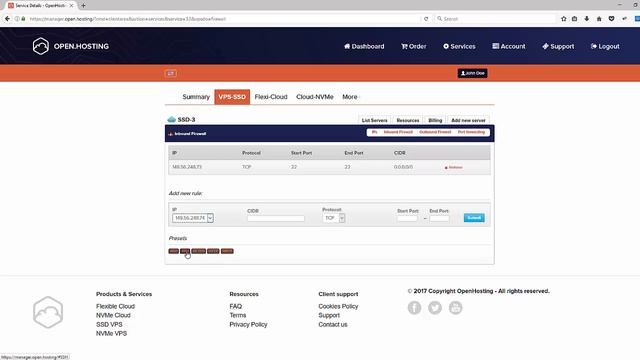Viewport: 640px width, 360px height.
Task: Switch to the Flexi-Cloud tab
Action: pyautogui.click(x=271, y=97)
